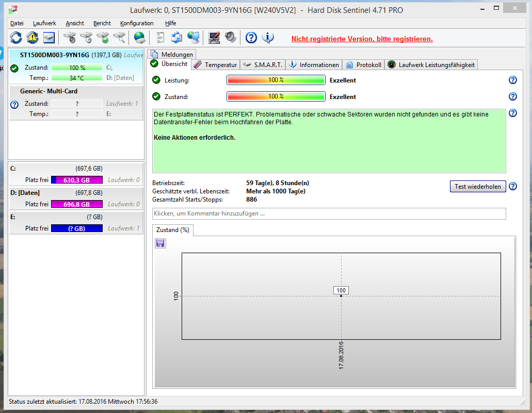This screenshot has width=532, height=413.
Task: Click the help icon next to Leistung
Action: pos(512,80)
